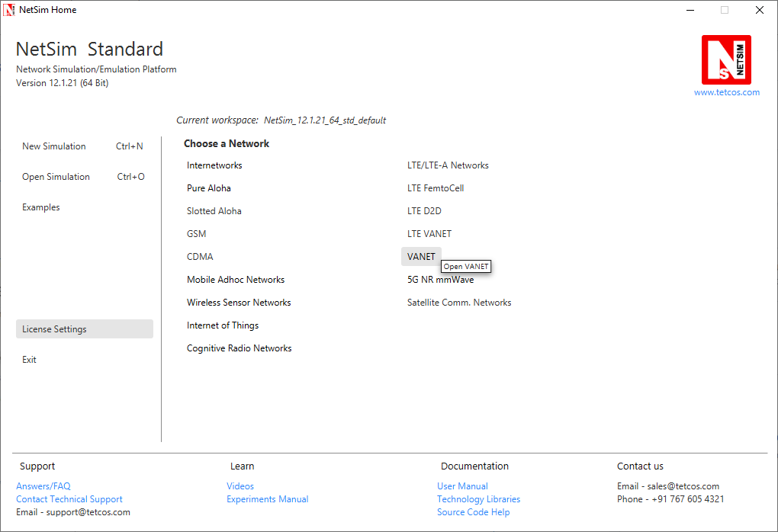778x532 pixels.
Task: Open the highlighted VANET network
Action: pos(421,256)
